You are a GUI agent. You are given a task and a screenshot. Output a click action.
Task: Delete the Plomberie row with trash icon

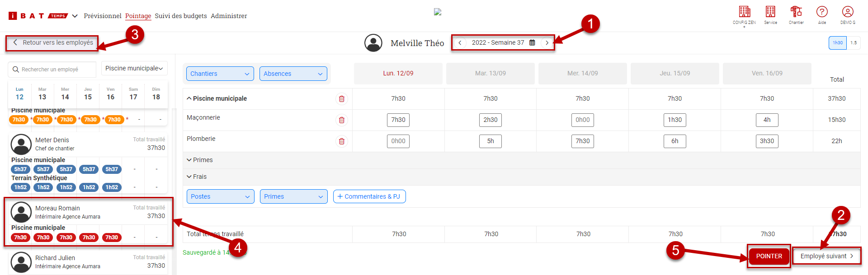[x=342, y=141]
